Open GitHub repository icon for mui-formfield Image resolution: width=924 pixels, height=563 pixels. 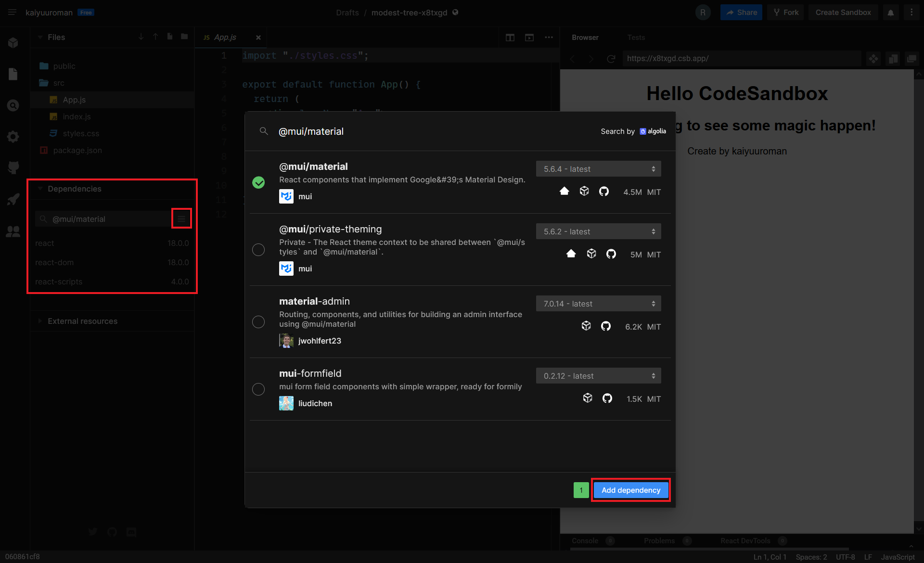[x=607, y=398]
